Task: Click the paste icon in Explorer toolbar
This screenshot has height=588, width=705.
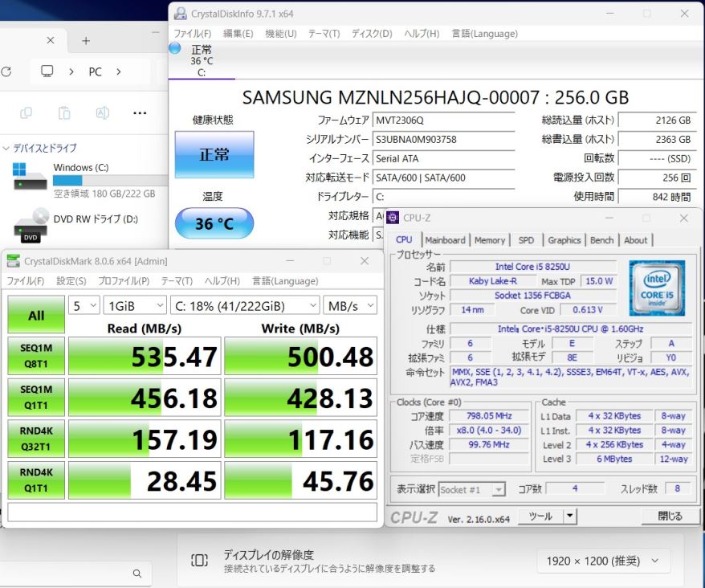Action: [64, 113]
